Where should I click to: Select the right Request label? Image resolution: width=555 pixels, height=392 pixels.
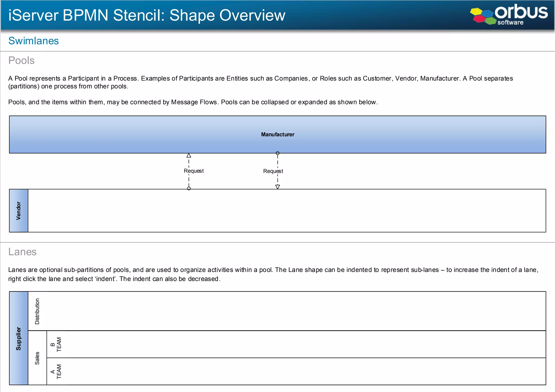273,171
